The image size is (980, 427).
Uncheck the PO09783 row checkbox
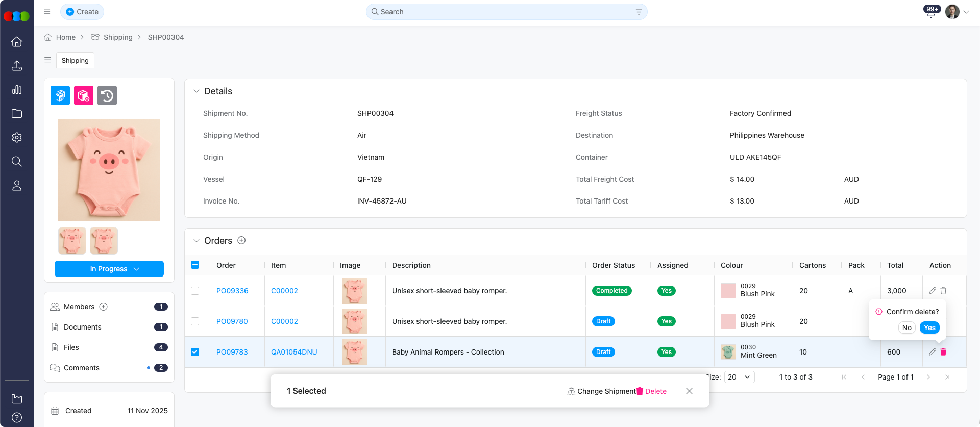tap(195, 352)
